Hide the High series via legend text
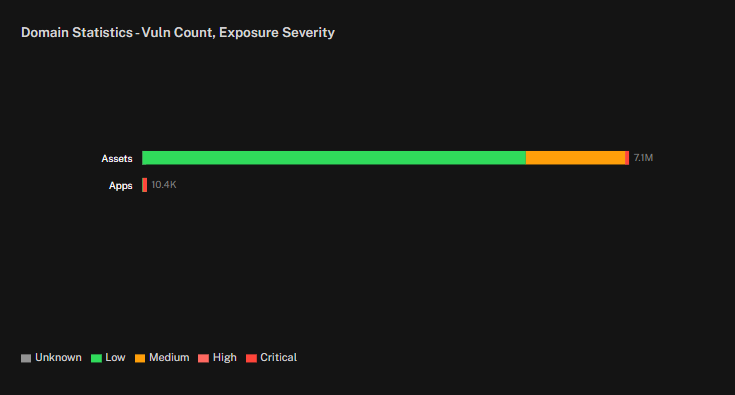 tap(225, 358)
